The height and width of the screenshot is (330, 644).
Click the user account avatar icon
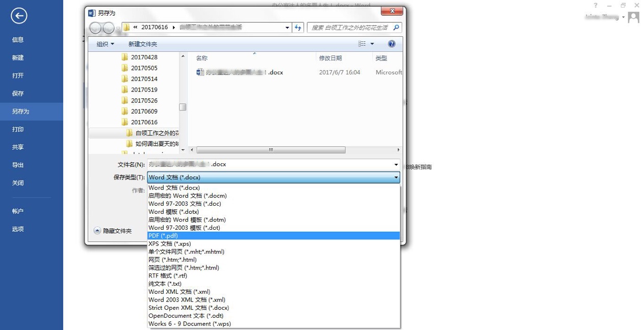(x=634, y=18)
